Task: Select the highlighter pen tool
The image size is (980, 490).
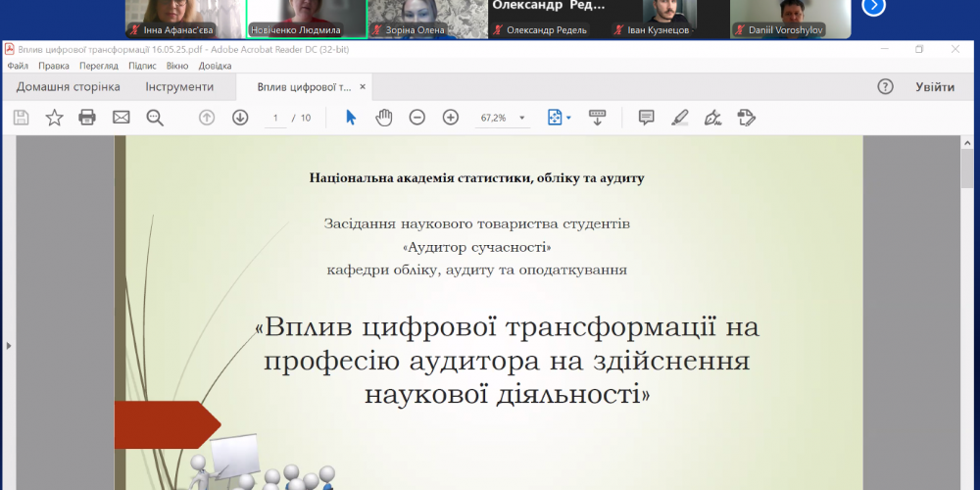Action: pyautogui.click(x=680, y=118)
